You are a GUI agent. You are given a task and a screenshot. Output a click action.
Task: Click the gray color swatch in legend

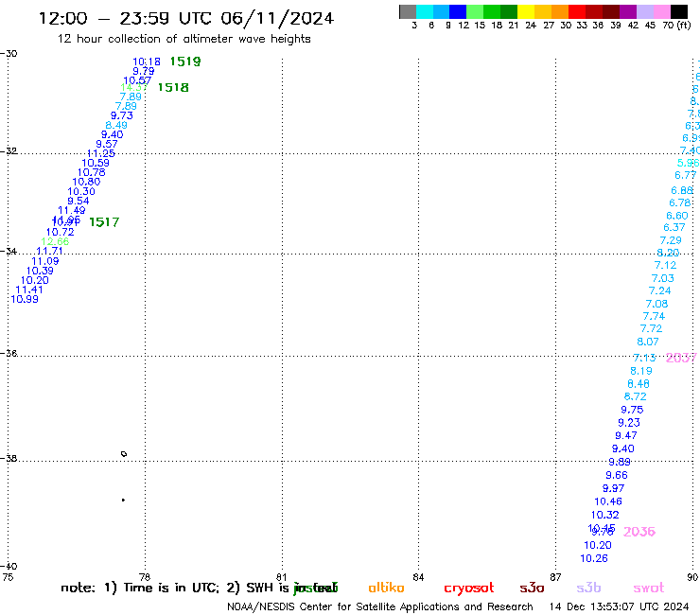coord(408,11)
